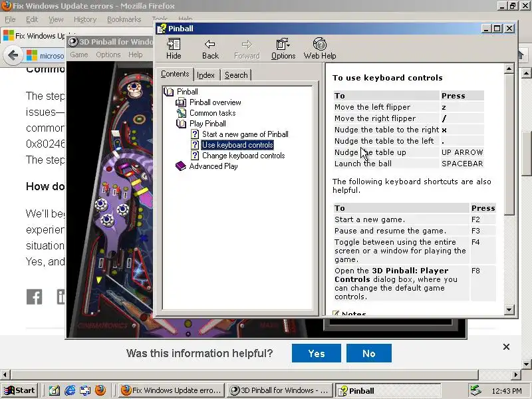
Task: Click the Pinball overview page icon
Action: coord(181,102)
